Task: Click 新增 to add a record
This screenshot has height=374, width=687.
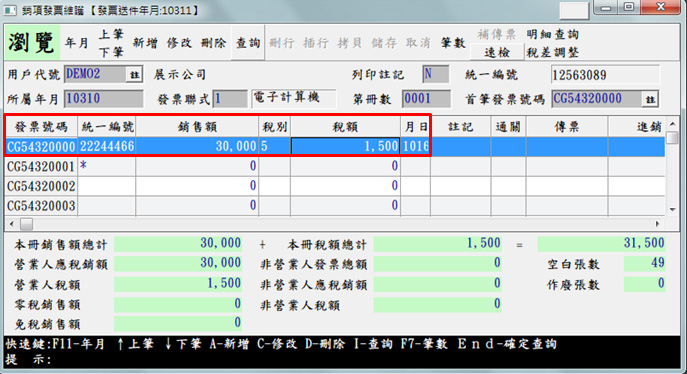Action: tap(145, 43)
